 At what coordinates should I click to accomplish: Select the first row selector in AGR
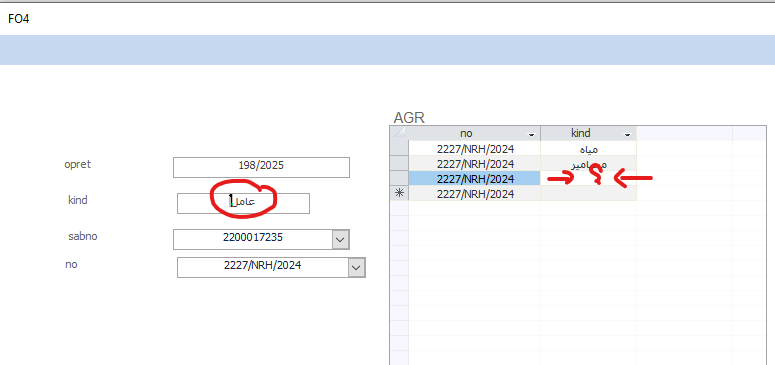[x=399, y=148]
